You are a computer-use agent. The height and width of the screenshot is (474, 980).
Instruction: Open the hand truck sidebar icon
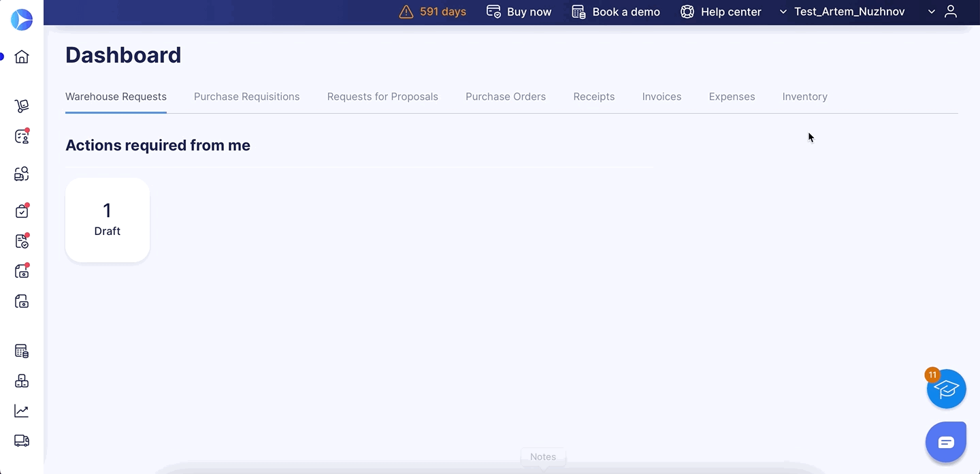click(x=22, y=106)
